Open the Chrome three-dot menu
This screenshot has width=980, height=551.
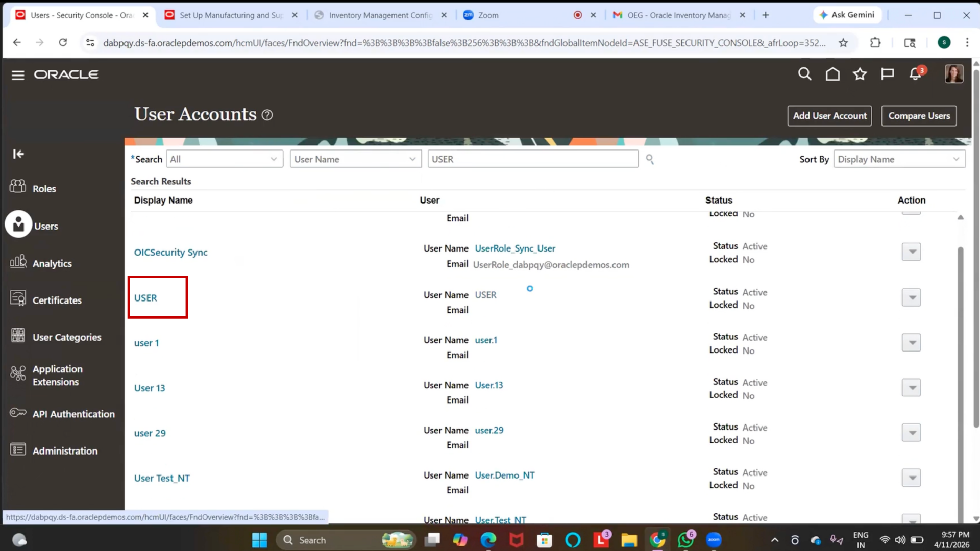pos(967,43)
